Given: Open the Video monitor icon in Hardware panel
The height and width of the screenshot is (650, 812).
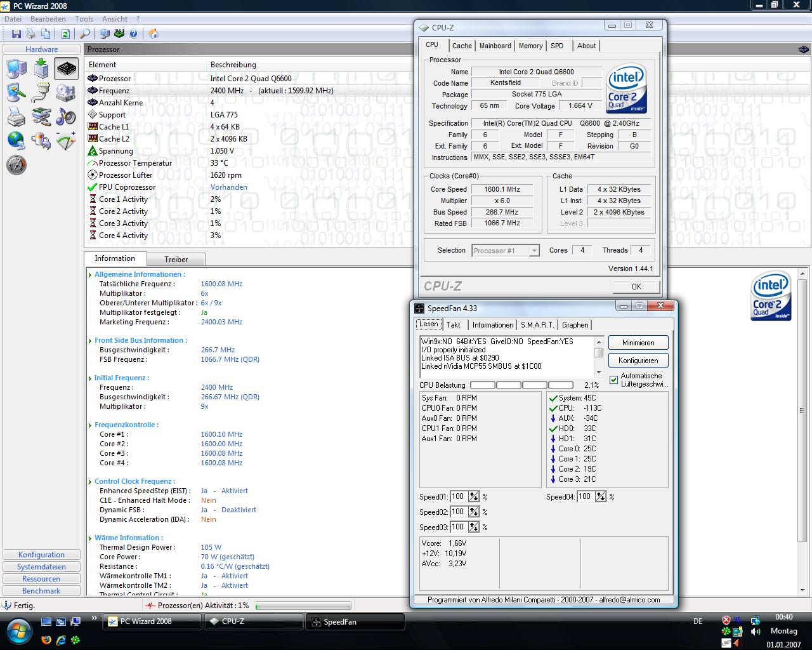Looking at the screenshot, I should click(16, 93).
